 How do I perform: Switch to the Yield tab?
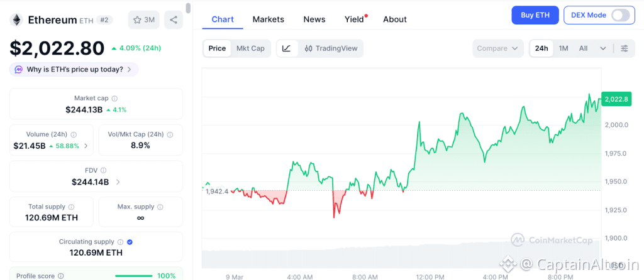354,19
